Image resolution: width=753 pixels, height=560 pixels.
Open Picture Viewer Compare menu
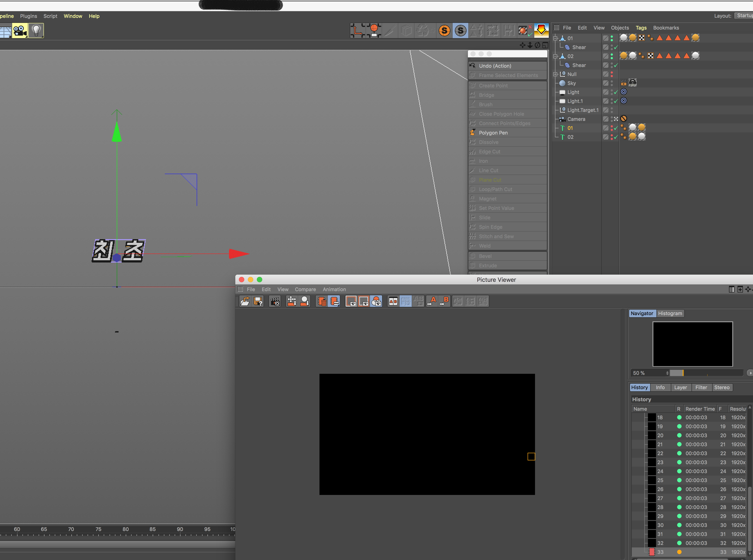(305, 289)
